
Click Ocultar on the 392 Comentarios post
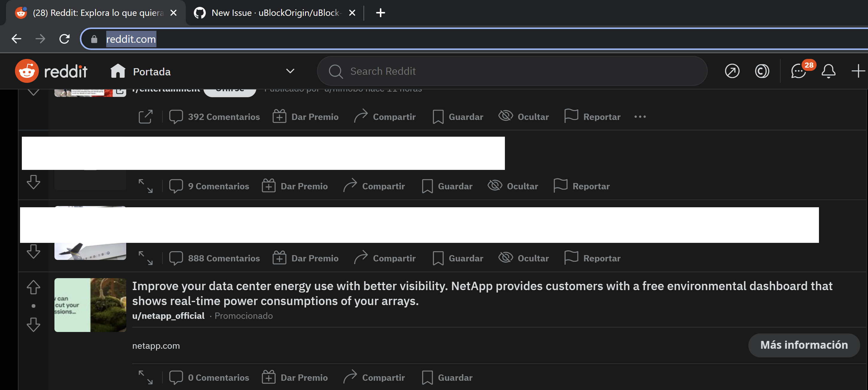pos(524,117)
